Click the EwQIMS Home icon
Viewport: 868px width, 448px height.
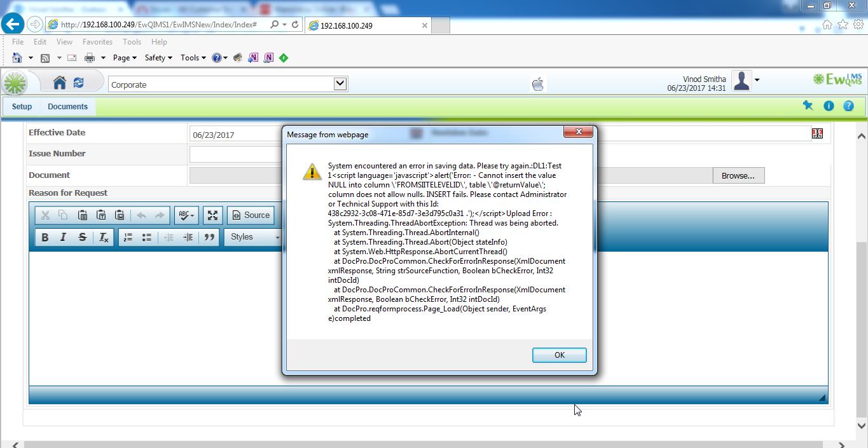coord(60,83)
